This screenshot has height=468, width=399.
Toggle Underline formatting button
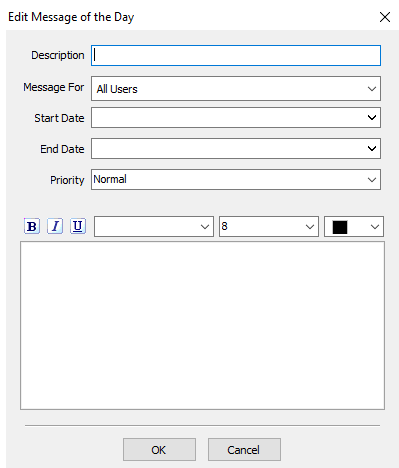[78, 226]
